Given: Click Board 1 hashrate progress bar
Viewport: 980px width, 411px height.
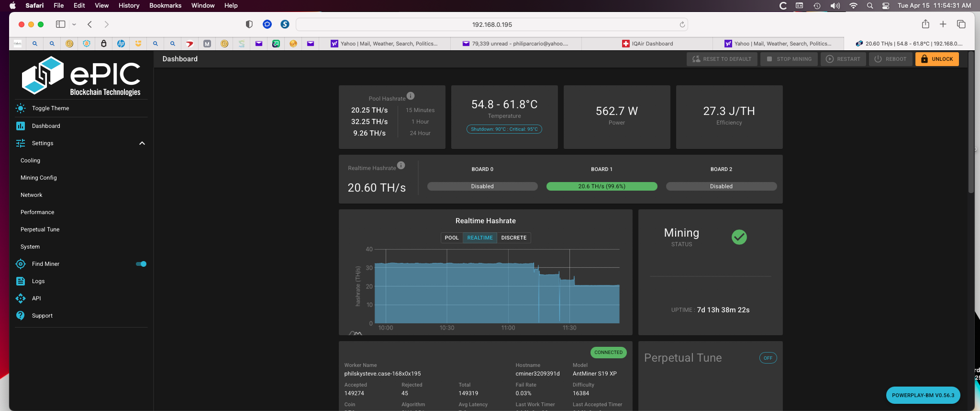Looking at the screenshot, I should (602, 186).
